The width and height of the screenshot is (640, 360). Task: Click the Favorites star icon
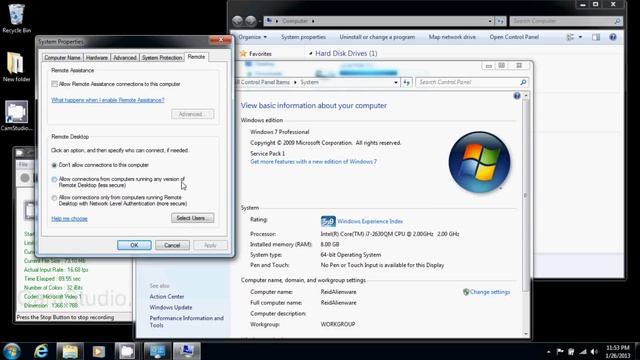point(243,53)
